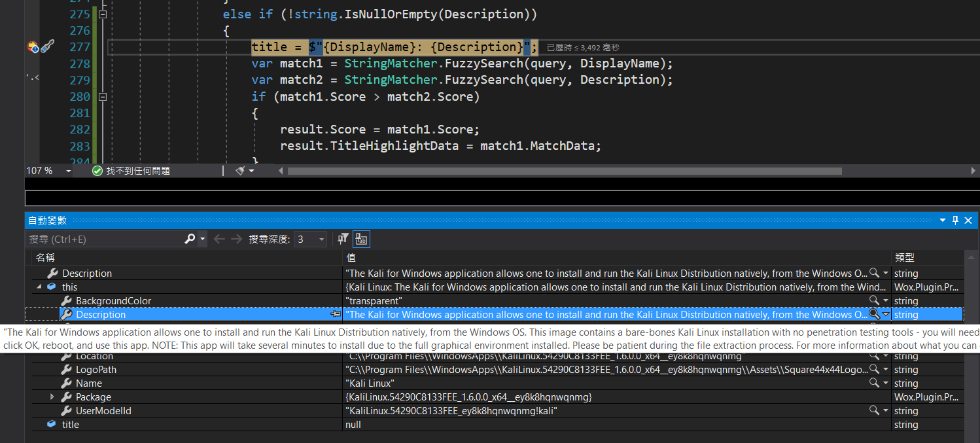Click the 名稱 column header
The width and height of the screenshot is (980, 443).
click(x=186, y=258)
